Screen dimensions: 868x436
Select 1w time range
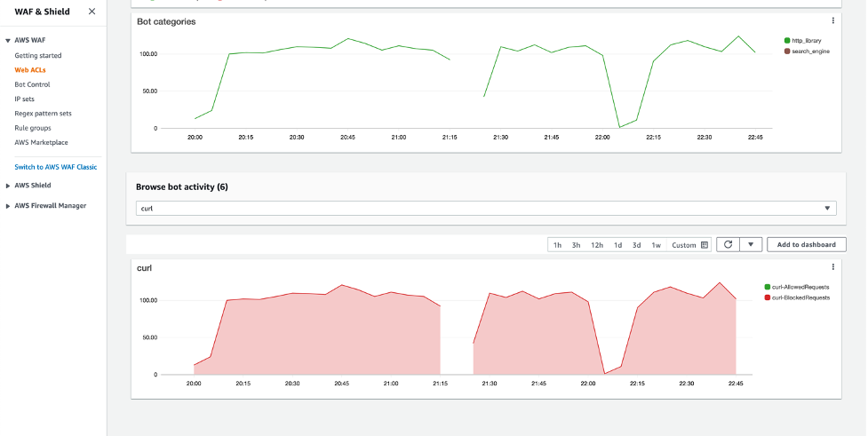(x=656, y=244)
